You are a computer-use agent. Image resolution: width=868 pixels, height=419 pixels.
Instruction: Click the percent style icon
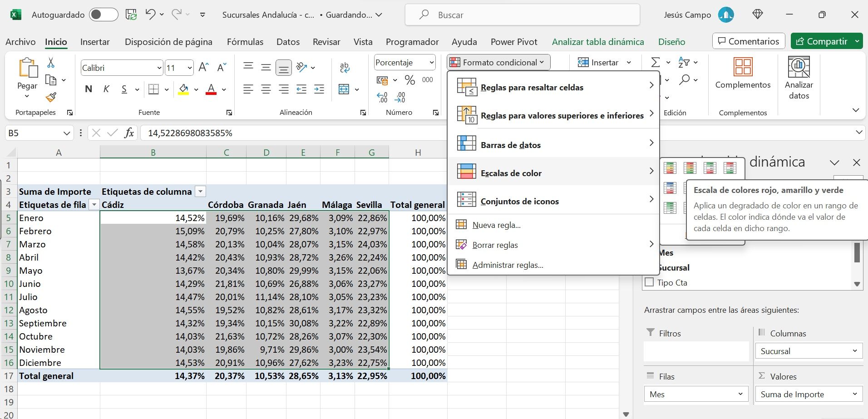(x=410, y=80)
